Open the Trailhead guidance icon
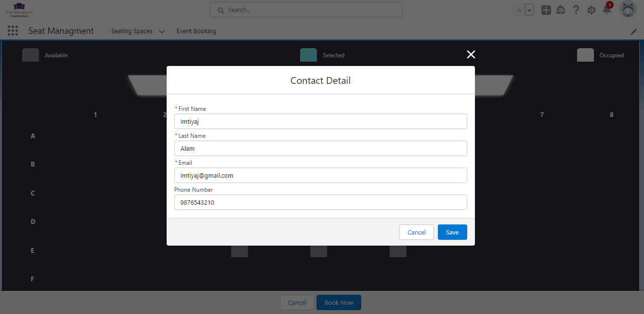The width and height of the screenshot is (644, 314). [561, 10]
